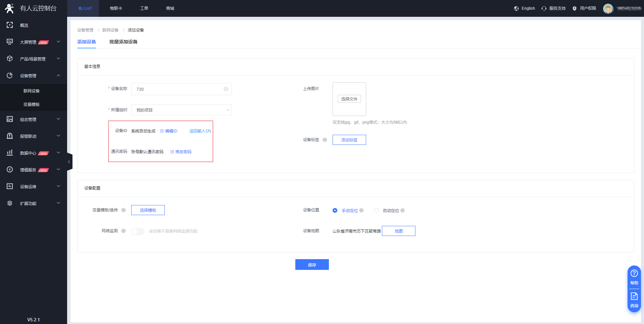
Task: Click the help icon next to 设备标签
Action: [x=325, y=140]
